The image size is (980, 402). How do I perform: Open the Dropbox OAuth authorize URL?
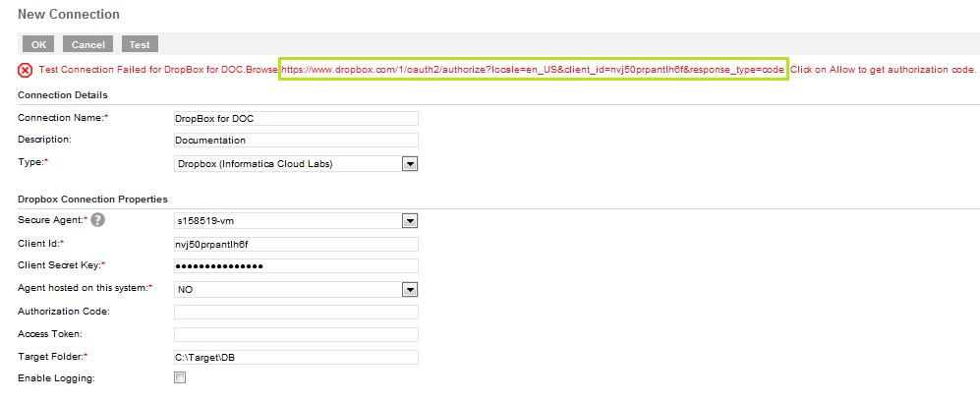click(x=533, y=70)
